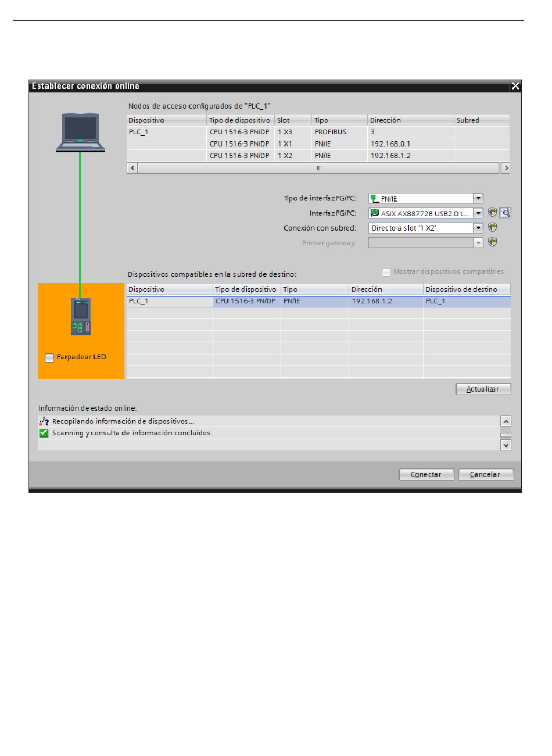The image size is (552, 756).
Task: Open the Primer gateway dropdown arrow
Action: point(478,242)
